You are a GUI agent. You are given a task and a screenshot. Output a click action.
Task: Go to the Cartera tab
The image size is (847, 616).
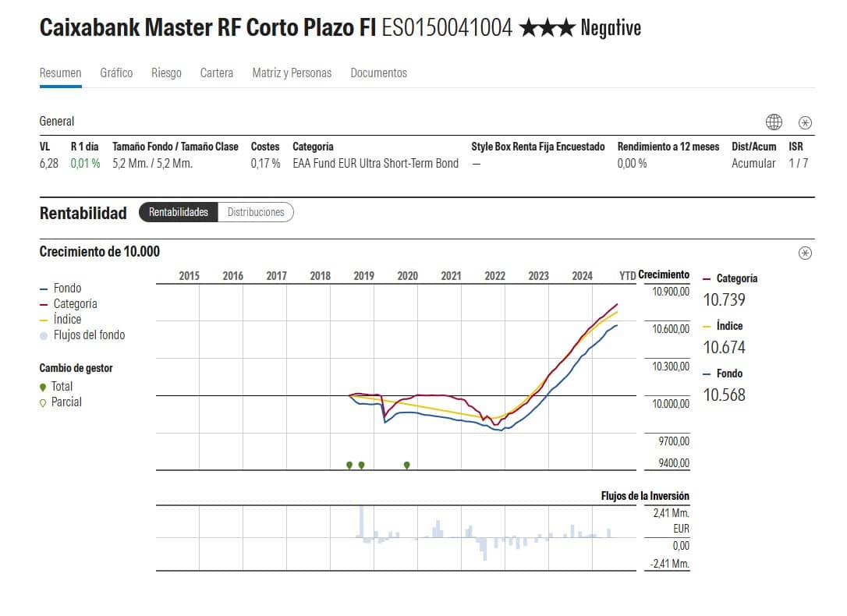coord(217,73)
